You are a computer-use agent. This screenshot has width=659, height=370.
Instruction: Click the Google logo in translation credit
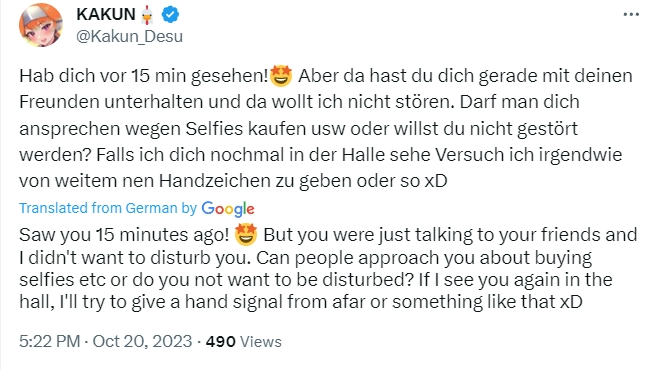pos(228,209)
